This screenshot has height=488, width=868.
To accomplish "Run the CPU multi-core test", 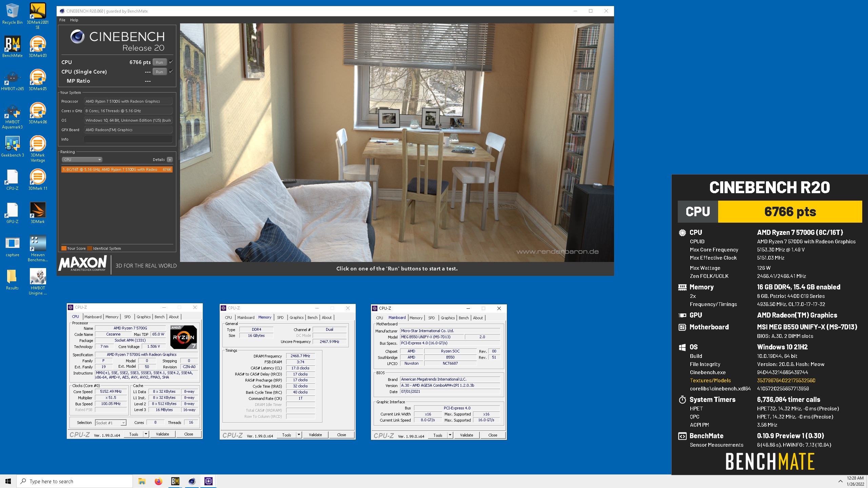I will 159,62.
